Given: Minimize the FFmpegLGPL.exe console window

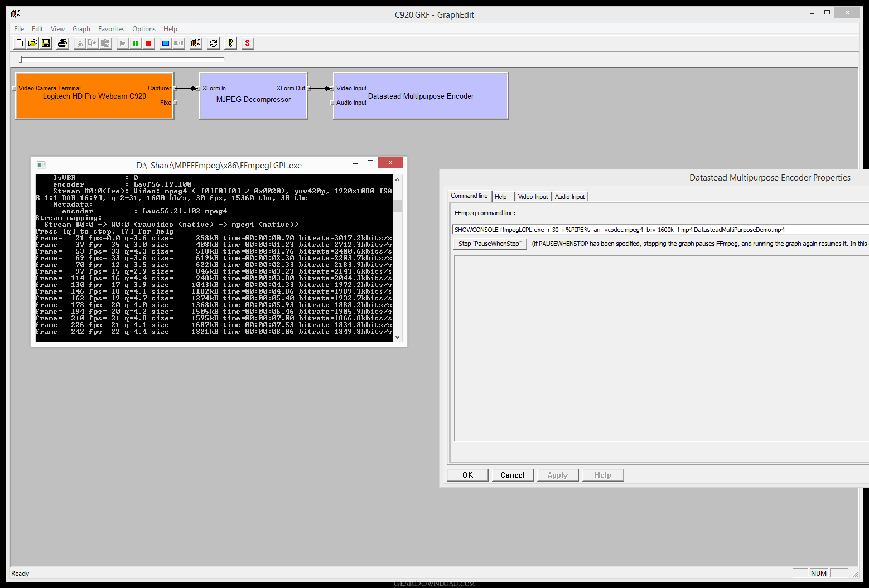Looking at the screenshot, I should [x=355, y=163].
